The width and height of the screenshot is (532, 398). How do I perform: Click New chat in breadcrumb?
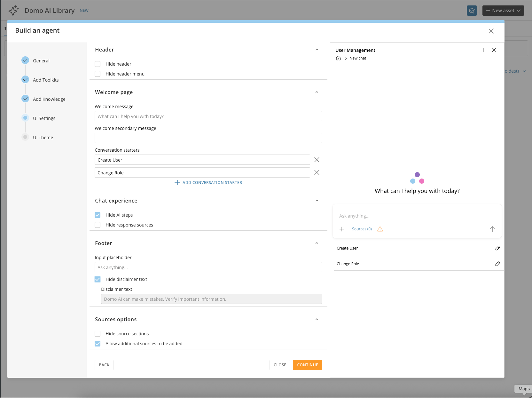point(358,58)
